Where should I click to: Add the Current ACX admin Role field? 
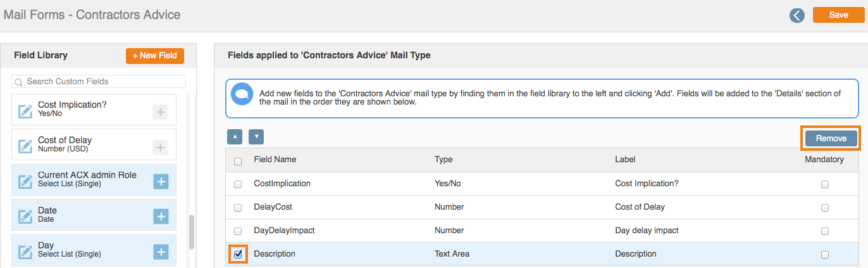click(161, 182)
